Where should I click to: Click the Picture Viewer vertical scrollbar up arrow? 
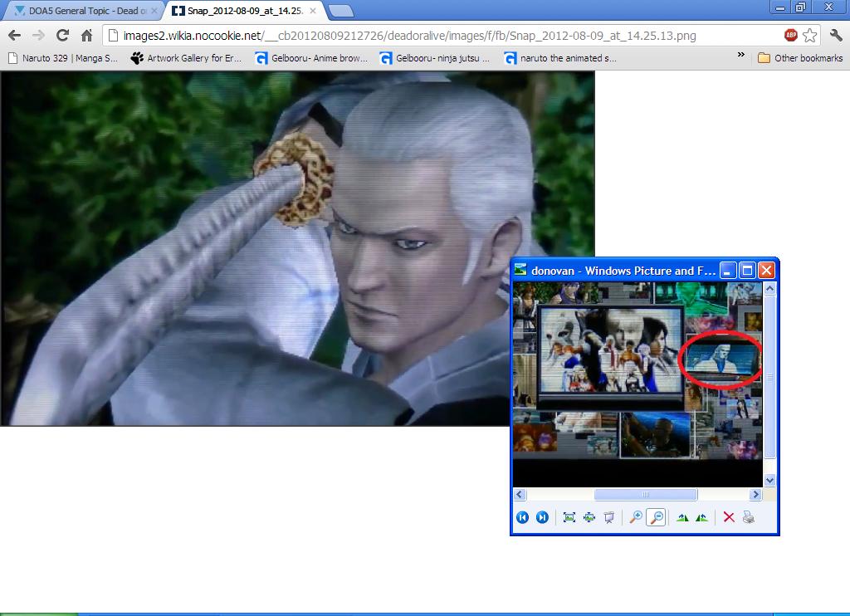click(x=769, y=289)
